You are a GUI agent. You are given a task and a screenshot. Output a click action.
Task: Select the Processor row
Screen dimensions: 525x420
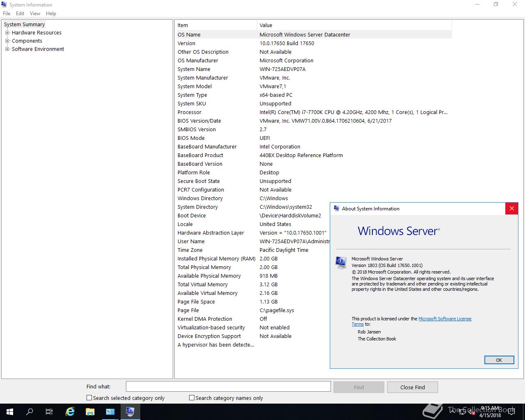point(314,112)
